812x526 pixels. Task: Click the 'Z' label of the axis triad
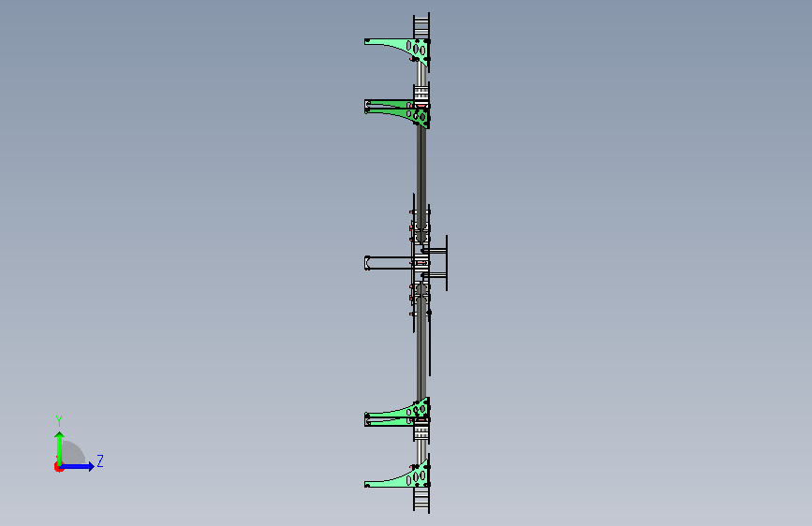pos(100,460)
